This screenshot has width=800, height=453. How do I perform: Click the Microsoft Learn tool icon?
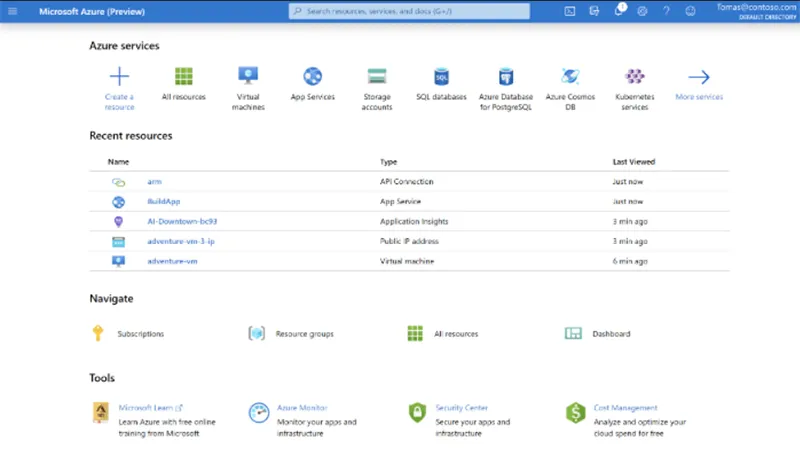pos(101,412)
